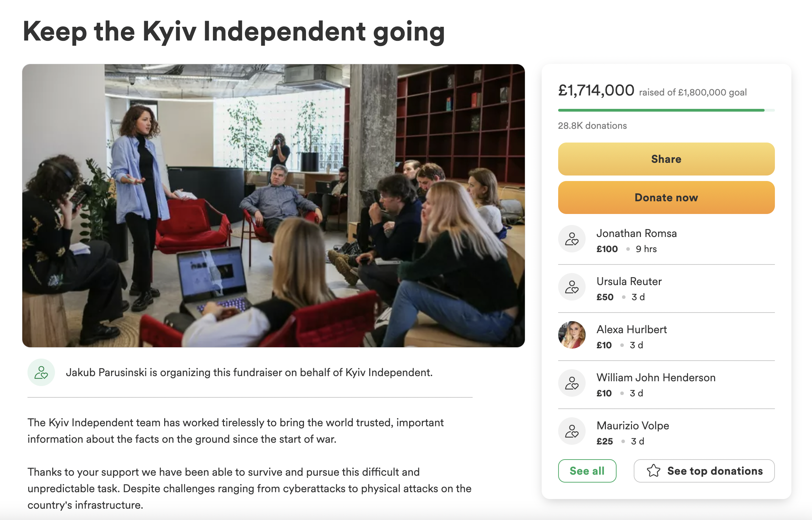Click the Jakub Parusinski organizer line

coord(249,372)
